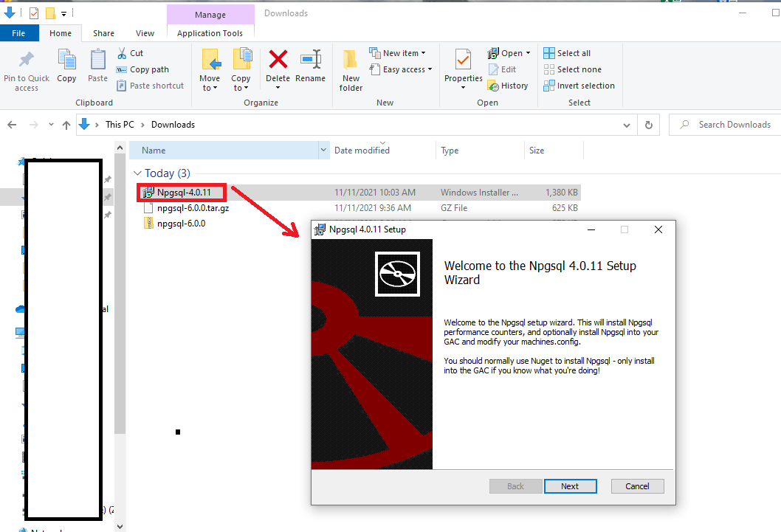This screenshot has height=532, width=781.
Task: Click Edit in Open group
Action: (x=502, y=69)
